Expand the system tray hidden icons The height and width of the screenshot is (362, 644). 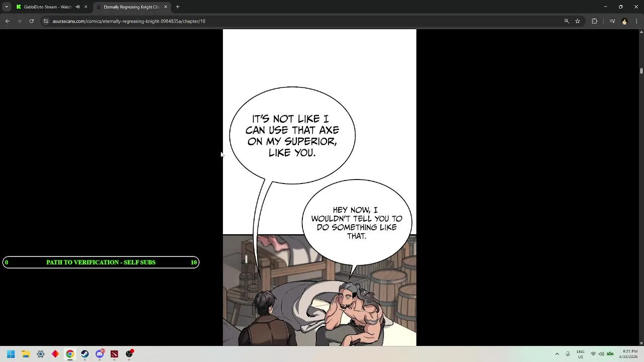pos(557,354)
